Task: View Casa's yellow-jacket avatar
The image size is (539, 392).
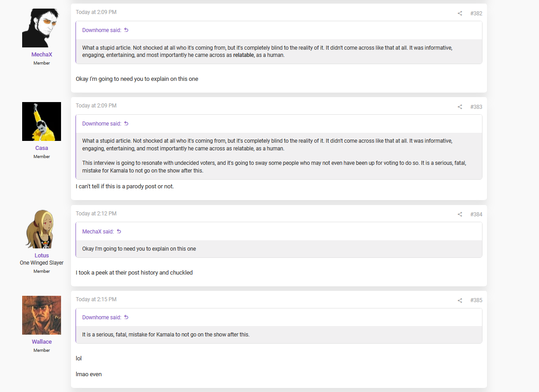Action: coord(42,121)
